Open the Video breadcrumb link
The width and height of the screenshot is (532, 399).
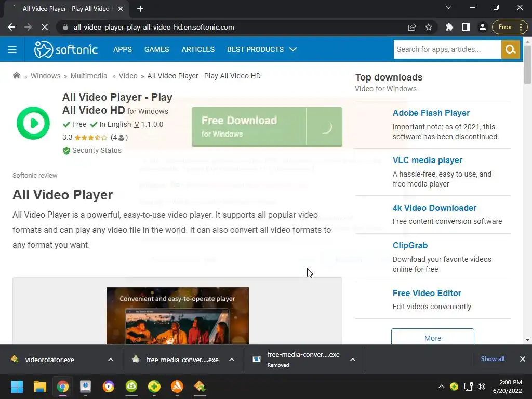point(128,76)
